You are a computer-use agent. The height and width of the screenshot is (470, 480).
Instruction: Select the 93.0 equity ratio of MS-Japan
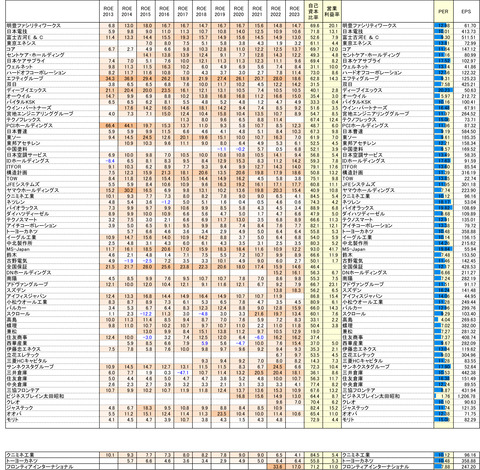pos(313,249)
